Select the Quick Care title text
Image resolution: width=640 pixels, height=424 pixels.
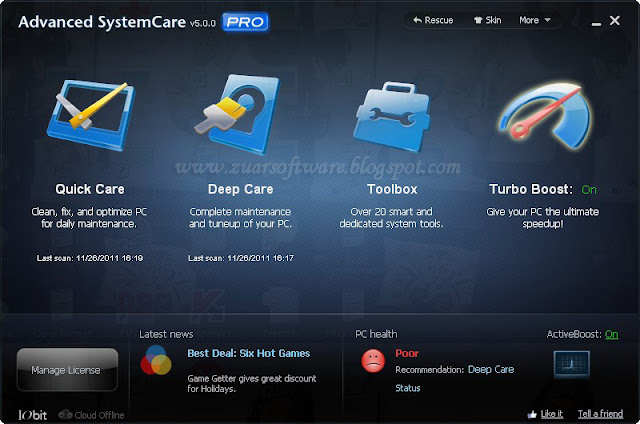90,189
